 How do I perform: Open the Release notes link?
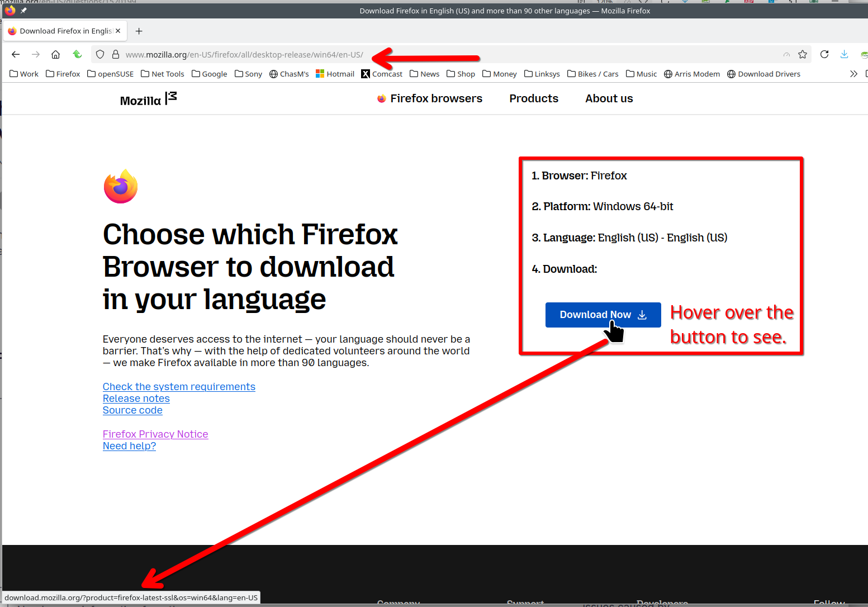136,399
